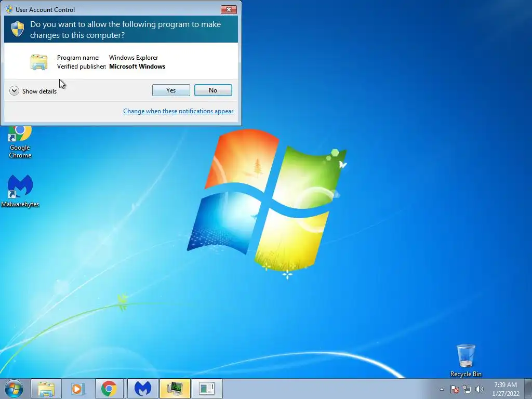Screen dimensions: 532x399
Task: Open Windows Media Player from the taskbar
Action: (x=78, y=389)
